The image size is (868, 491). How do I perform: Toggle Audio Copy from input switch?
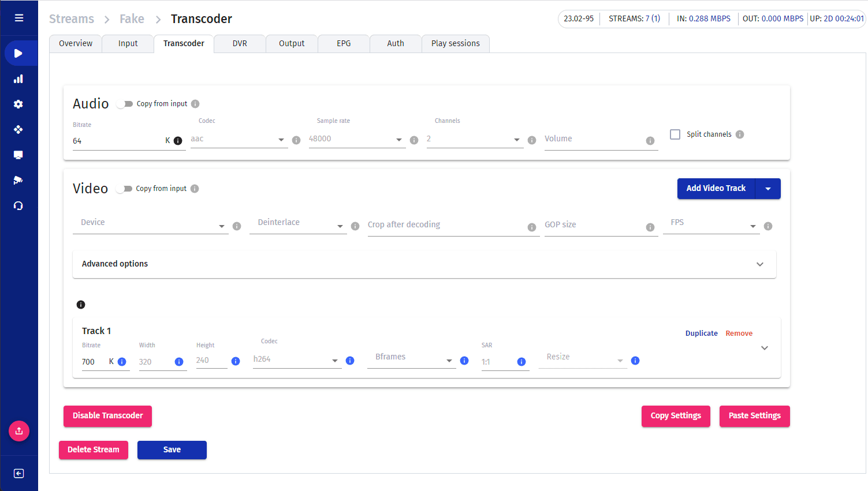click(125, 104)
